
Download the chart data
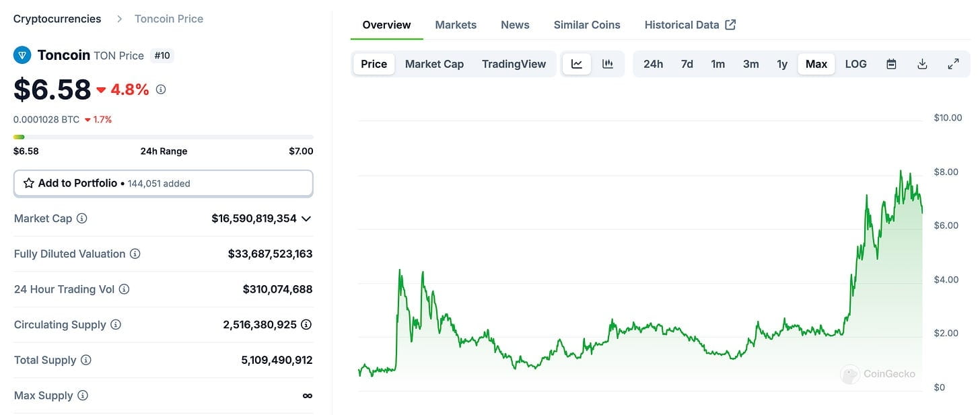pyautogui.click(x=922, y=64)
